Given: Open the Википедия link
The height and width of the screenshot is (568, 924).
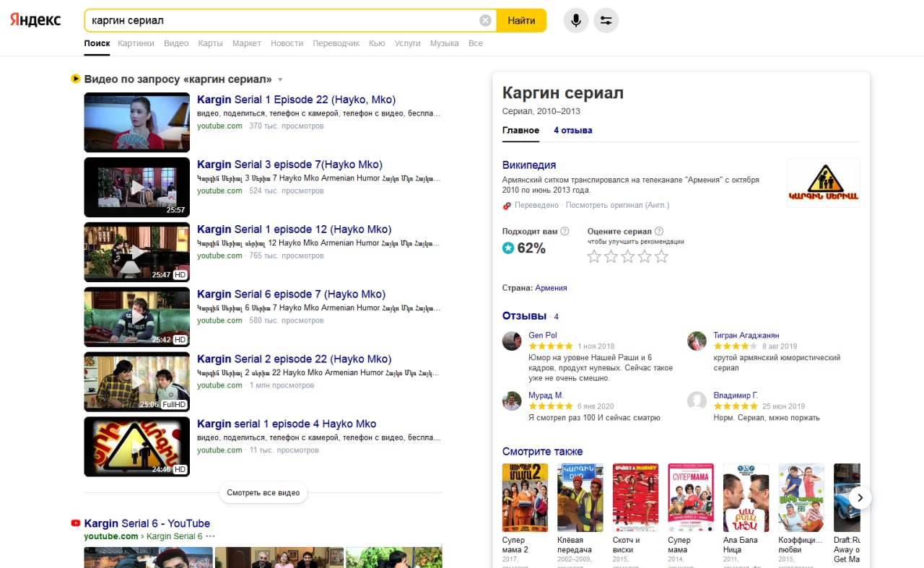Looking at the screenshot, I should click(529, 165).
